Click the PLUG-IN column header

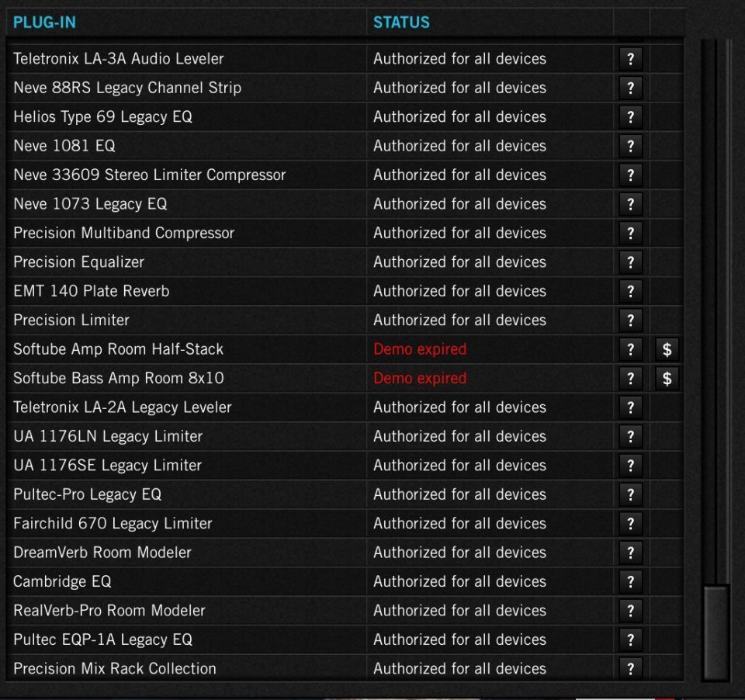coord(45,23)
